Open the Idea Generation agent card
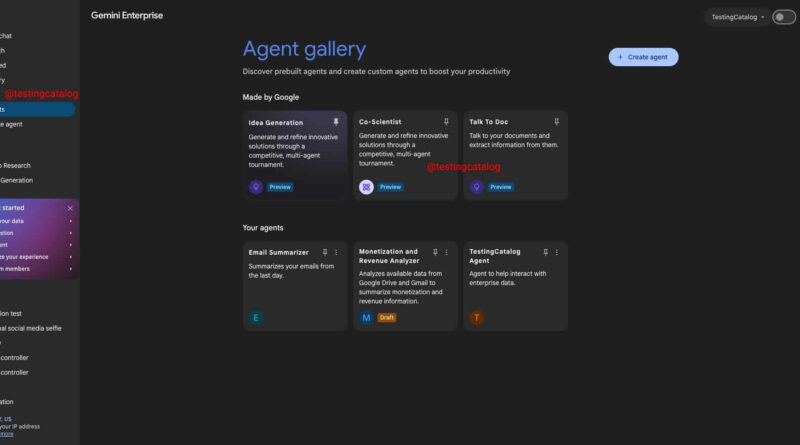The height and width of the screenshot is (445, 800). coord(295,155)
